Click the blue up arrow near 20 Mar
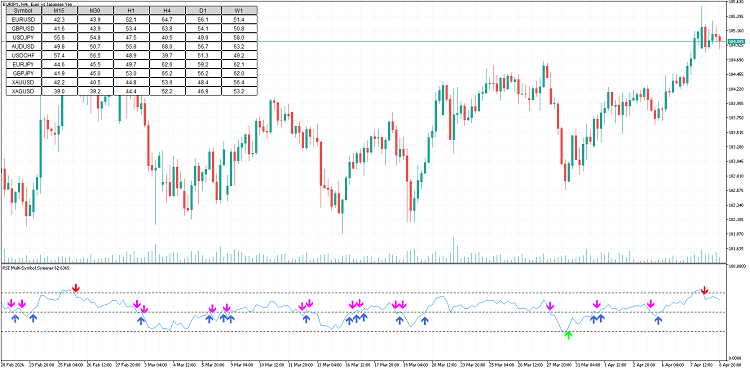750x370 pixels. pyautogui.click(x=424, y=321)
